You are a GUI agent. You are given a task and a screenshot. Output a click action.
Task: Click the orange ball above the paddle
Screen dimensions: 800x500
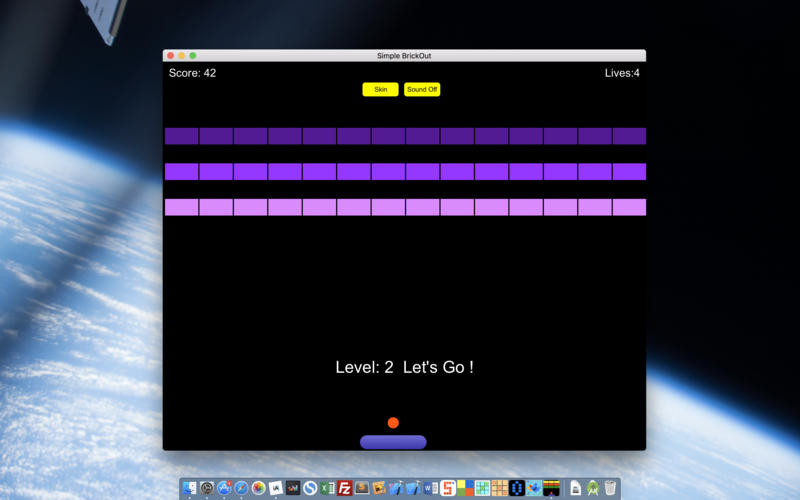coord(393,422)
